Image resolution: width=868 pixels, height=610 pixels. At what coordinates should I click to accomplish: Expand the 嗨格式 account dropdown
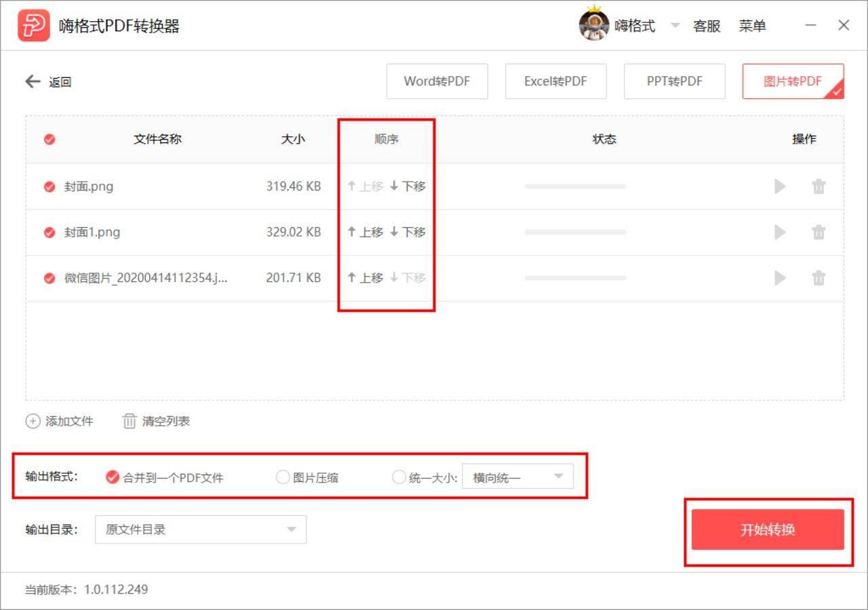point(675,25)
